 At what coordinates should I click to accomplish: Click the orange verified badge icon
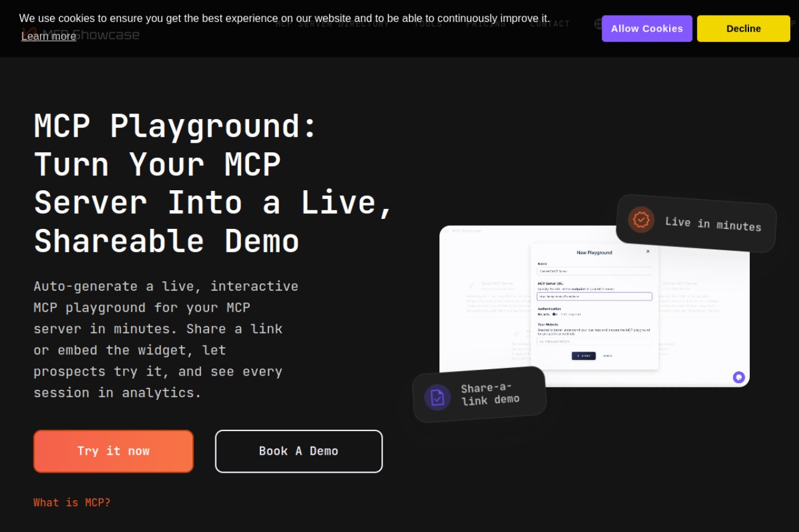click(x=641, y=220)
